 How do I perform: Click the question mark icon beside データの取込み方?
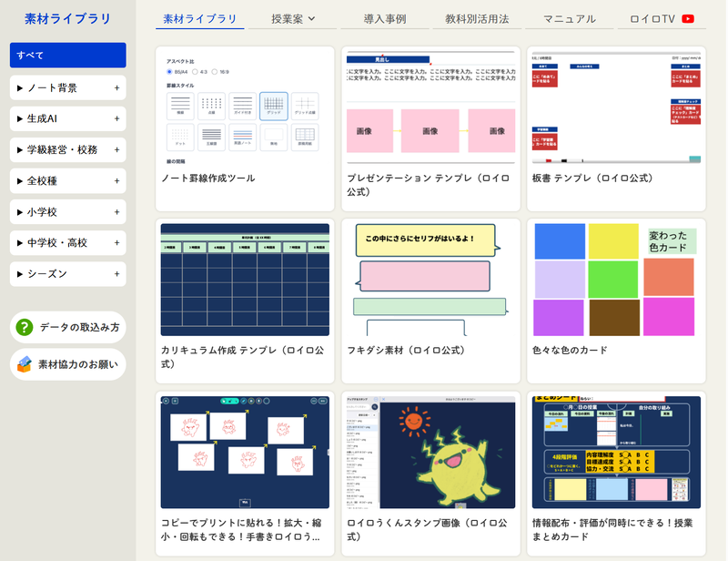[x=24, y=327]
